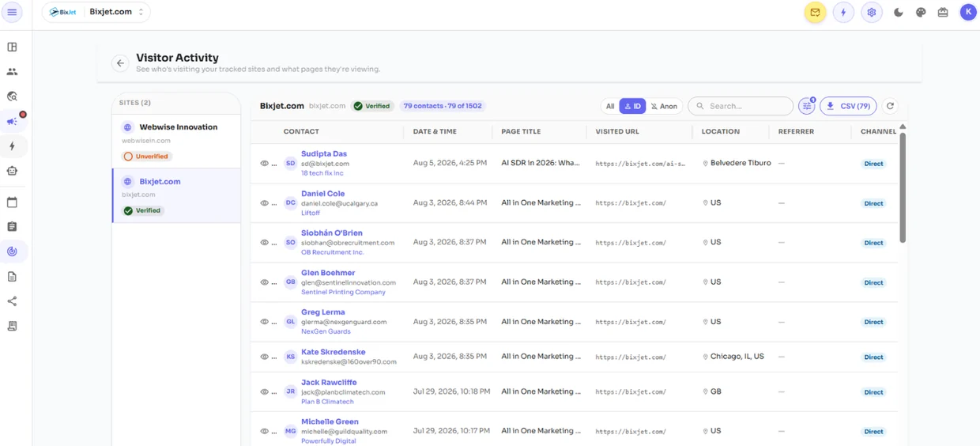Open Glen Boehmer contact link
The width and height of the screenshot is (980, 446).
pos(328,272)
